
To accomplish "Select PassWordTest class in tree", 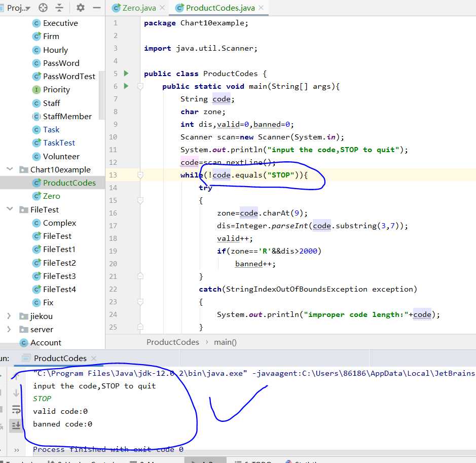I will 69,76.
